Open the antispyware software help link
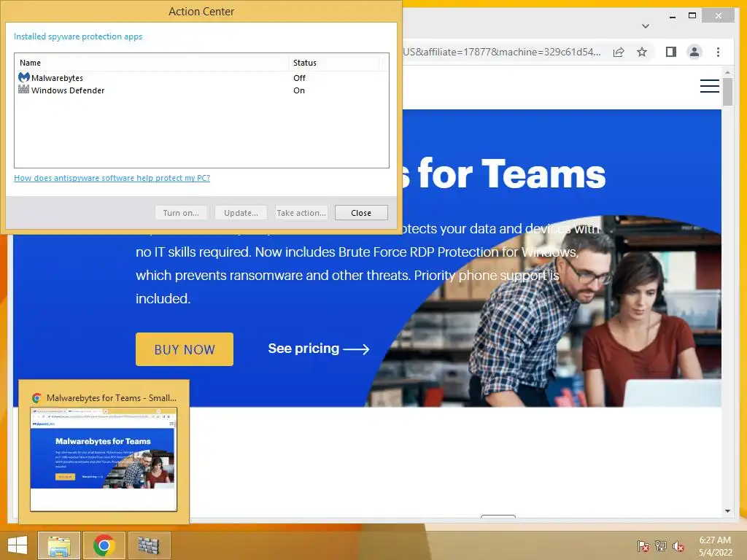This screenshot has width=747, height=560. coord(112,178)
